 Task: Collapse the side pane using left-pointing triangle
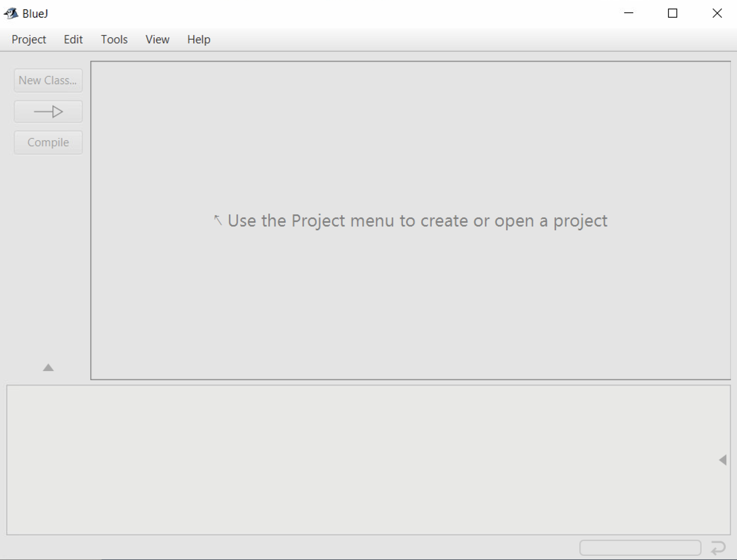pos(722,460)
